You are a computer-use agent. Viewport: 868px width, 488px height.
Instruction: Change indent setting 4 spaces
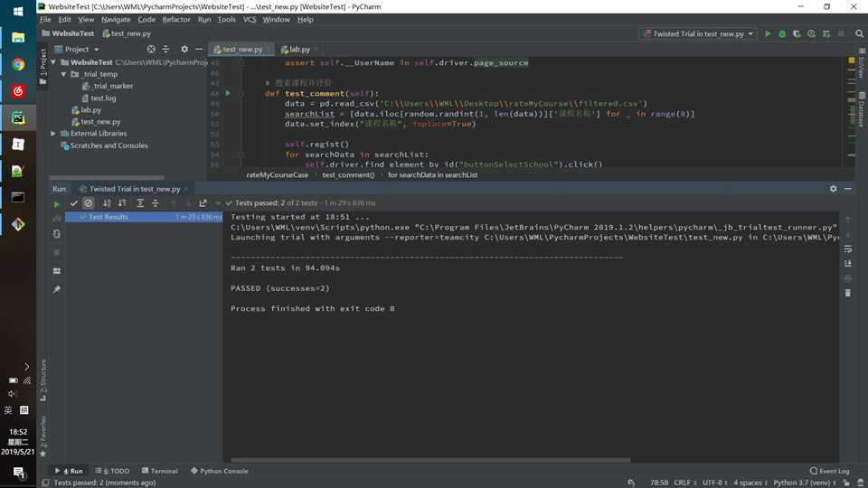750,483
